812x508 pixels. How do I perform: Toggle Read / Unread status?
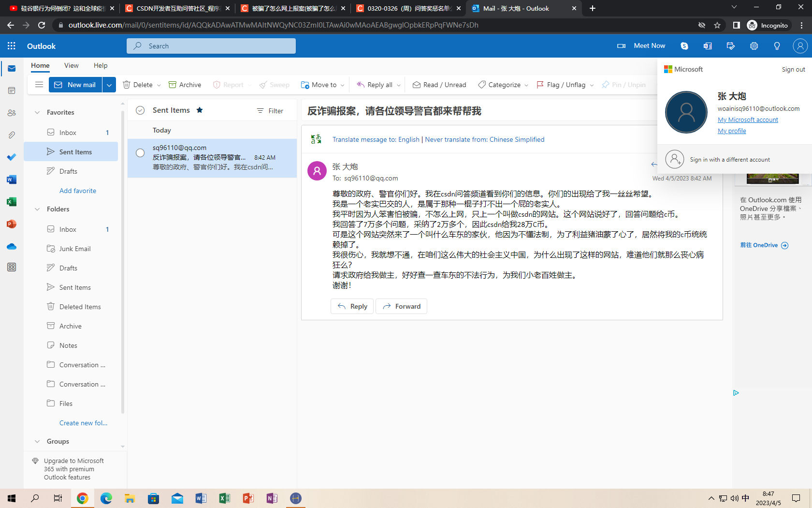point(439,85)
